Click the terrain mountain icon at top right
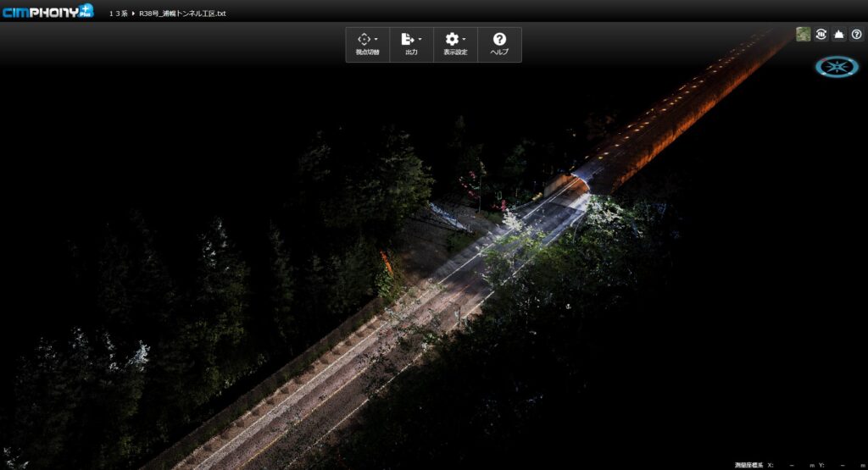This screenshot has height=470, width=868. tap(838, 34)
